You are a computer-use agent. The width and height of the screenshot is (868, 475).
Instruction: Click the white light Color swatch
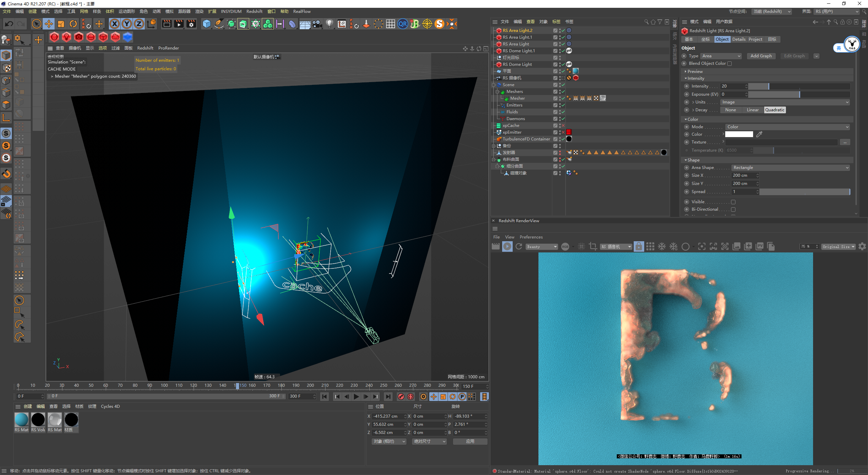point(739,134)
